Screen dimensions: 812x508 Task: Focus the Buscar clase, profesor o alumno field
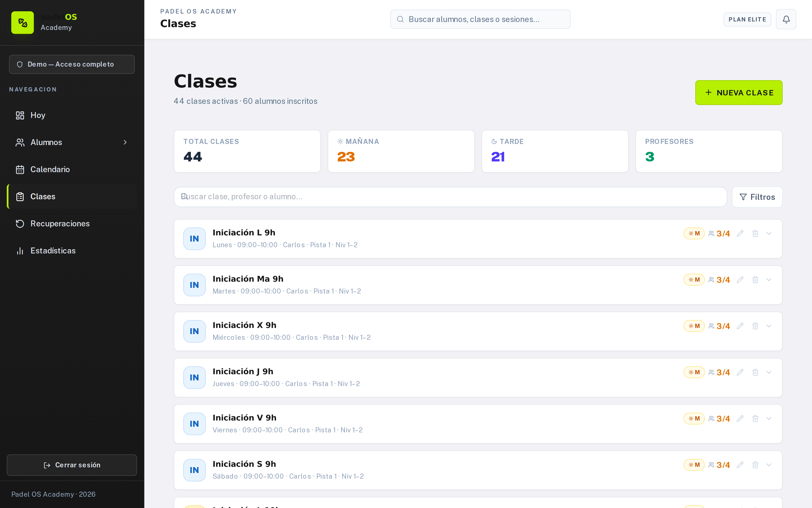coord(450,197)
